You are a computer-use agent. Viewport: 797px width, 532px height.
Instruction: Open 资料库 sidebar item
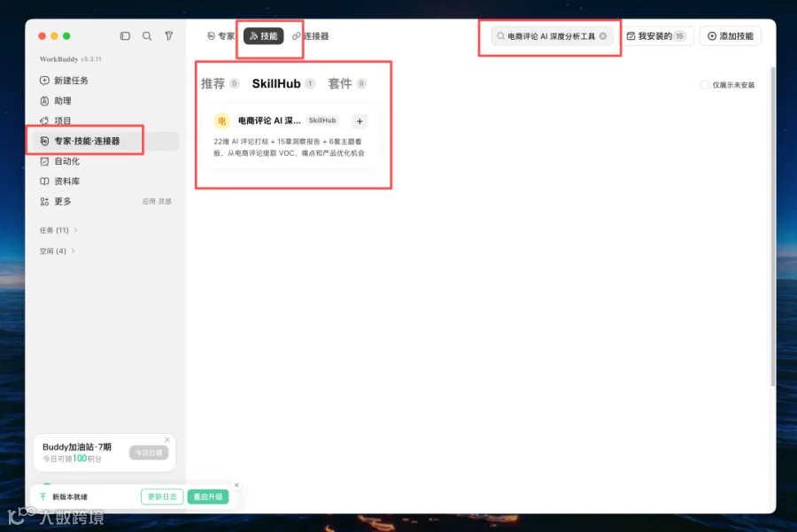coord(59,181)
